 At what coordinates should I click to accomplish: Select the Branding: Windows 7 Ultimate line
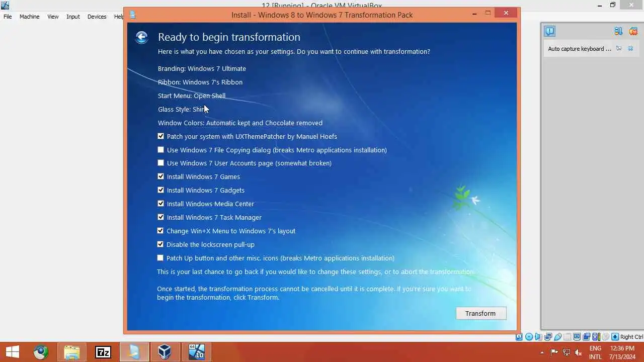pos(202,68)
